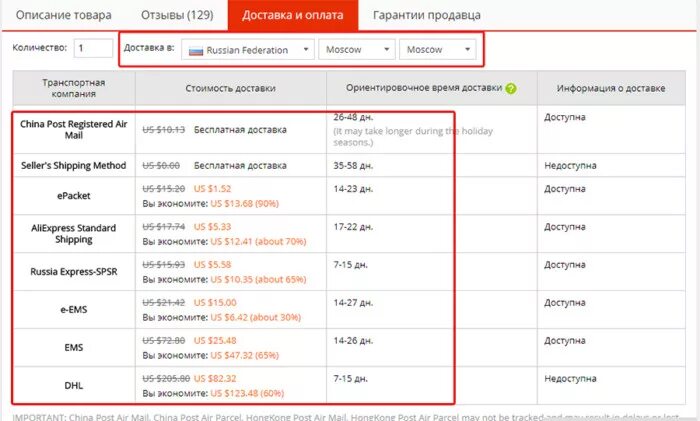Select the Доставка и оплата tab
Image resolution: width=700 pixels, height=421 pixels.
point(293,15)
